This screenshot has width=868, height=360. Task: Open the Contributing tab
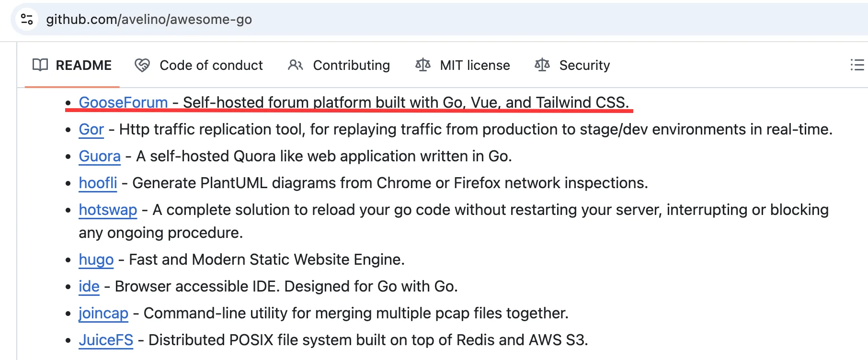339,65
